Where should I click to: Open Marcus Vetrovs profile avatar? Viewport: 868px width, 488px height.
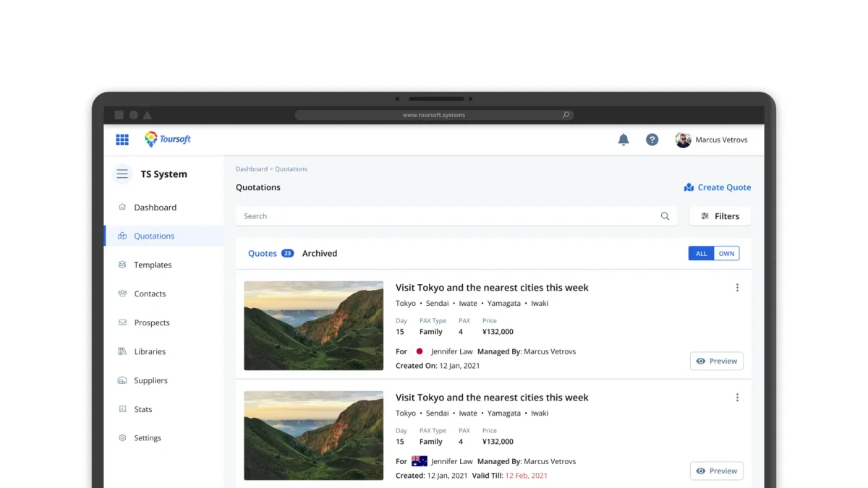tap(683, 140)
